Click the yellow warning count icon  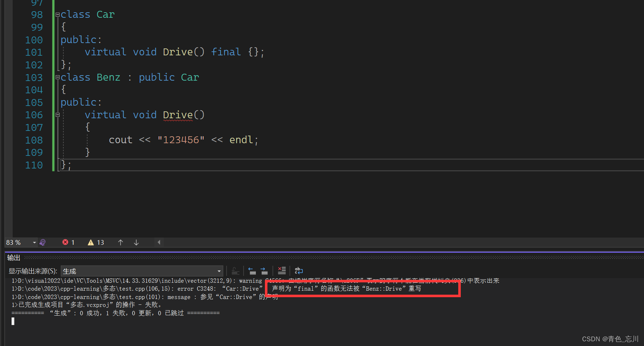91,242
